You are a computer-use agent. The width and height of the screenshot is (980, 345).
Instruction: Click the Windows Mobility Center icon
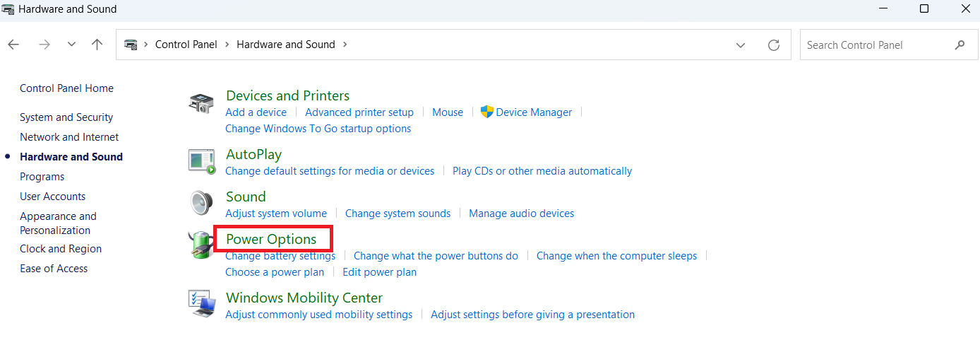pos(202,304)
